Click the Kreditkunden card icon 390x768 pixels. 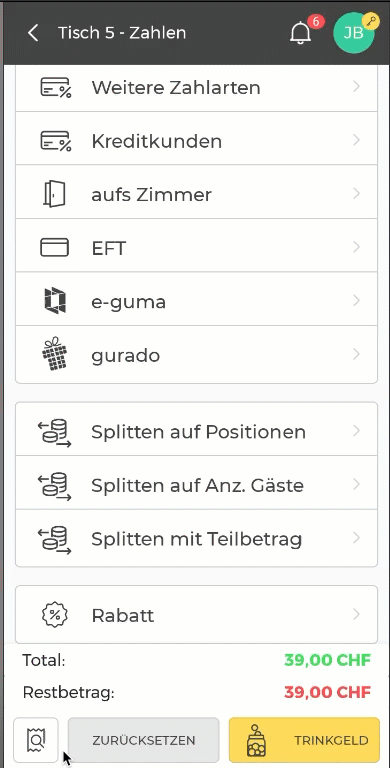click(55, 141)
